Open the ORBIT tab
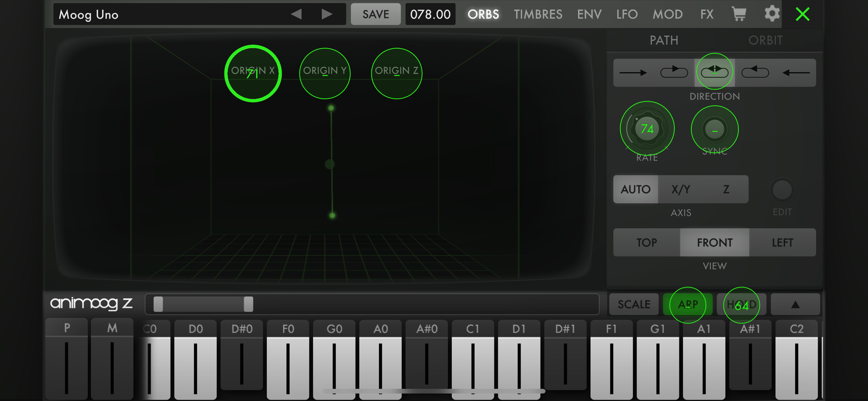 (765, 40)
